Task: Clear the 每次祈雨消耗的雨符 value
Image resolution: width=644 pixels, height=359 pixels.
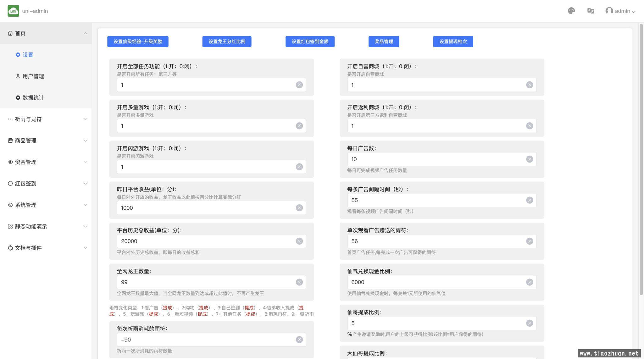Action: click(299, 340)
